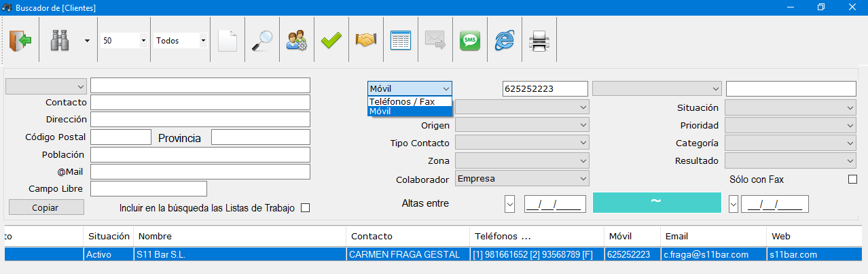Viewport: 868px width, 274px height.
Task: Click the Dirección input field
Action: click(x=200, y=120)
